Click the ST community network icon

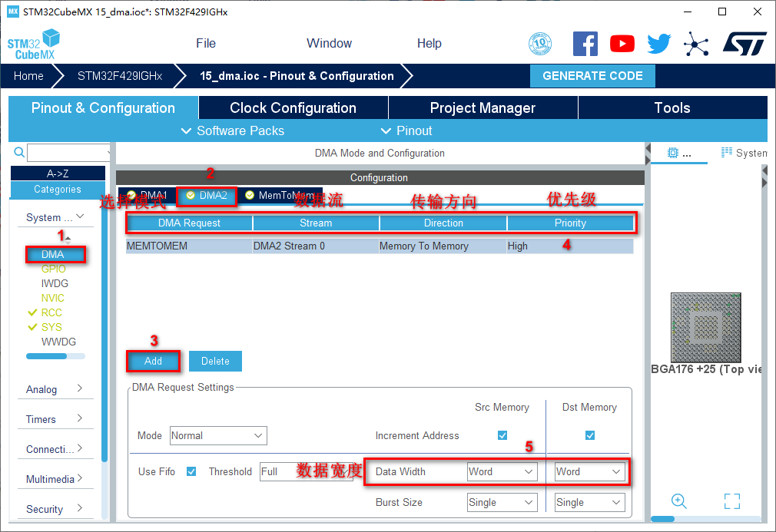pyautogui.click(x=696, y=44)
